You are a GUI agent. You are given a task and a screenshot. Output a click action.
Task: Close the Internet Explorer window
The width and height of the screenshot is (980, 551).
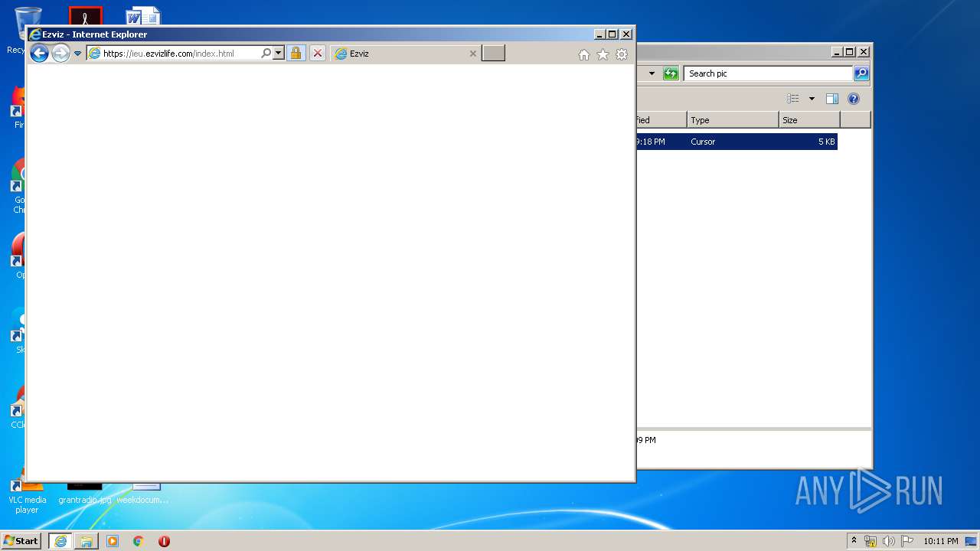coord(626,34)
